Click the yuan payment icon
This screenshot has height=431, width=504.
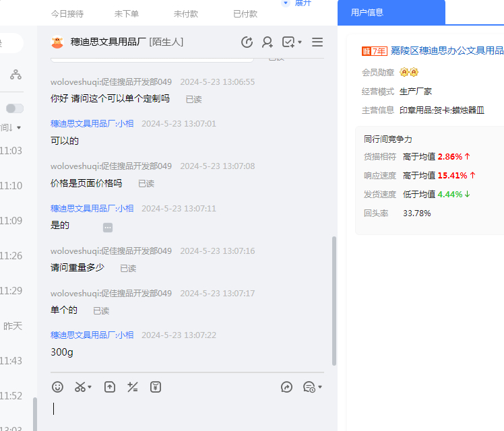156,387
